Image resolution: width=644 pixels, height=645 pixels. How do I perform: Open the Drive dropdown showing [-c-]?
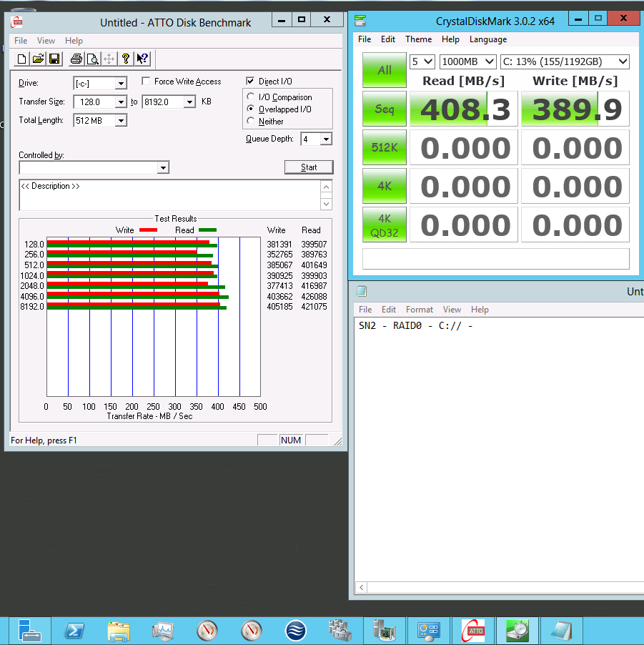pyautogui.click(x=121, y=84)
